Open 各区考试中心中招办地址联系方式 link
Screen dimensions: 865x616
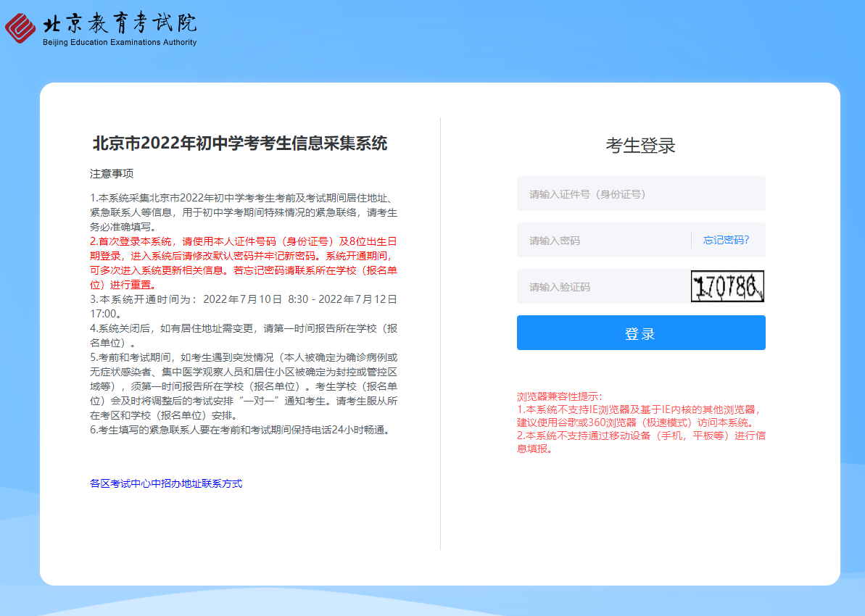click(166, 483)
